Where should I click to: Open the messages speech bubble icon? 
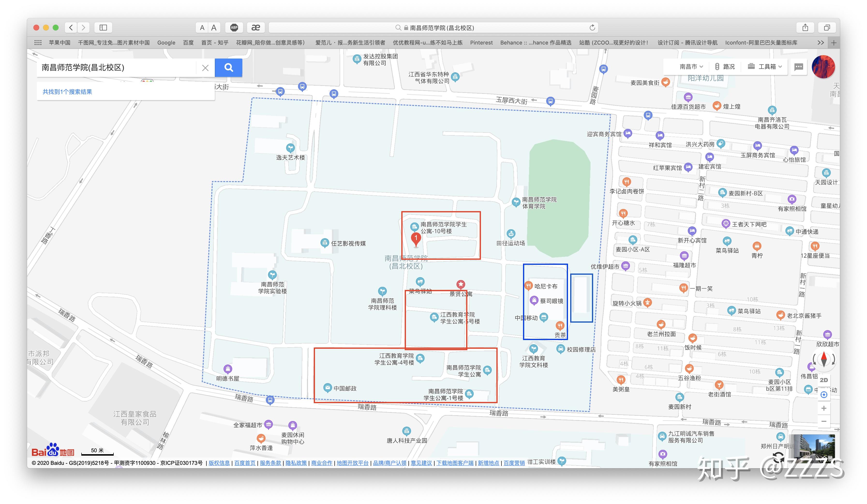pyautogui.click(x=799, y=67)
